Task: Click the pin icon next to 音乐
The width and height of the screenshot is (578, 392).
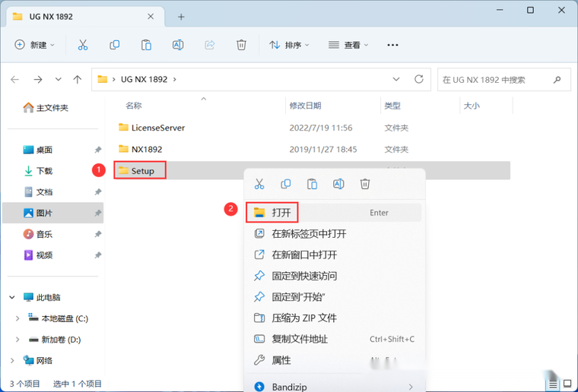Action: tap(97, 234)
